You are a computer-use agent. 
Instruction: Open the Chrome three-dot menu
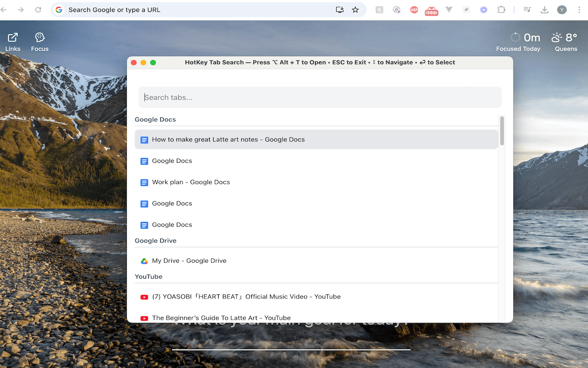coord(579,10)
